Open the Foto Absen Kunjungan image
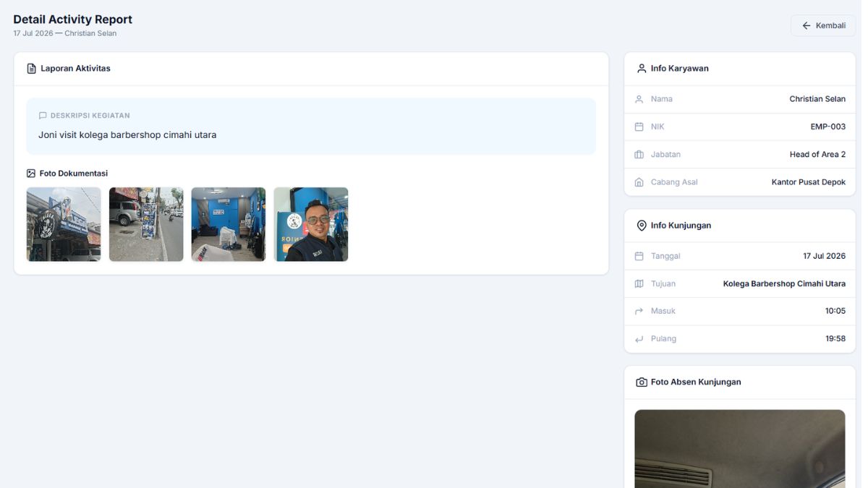 click(x=740, y=449)
